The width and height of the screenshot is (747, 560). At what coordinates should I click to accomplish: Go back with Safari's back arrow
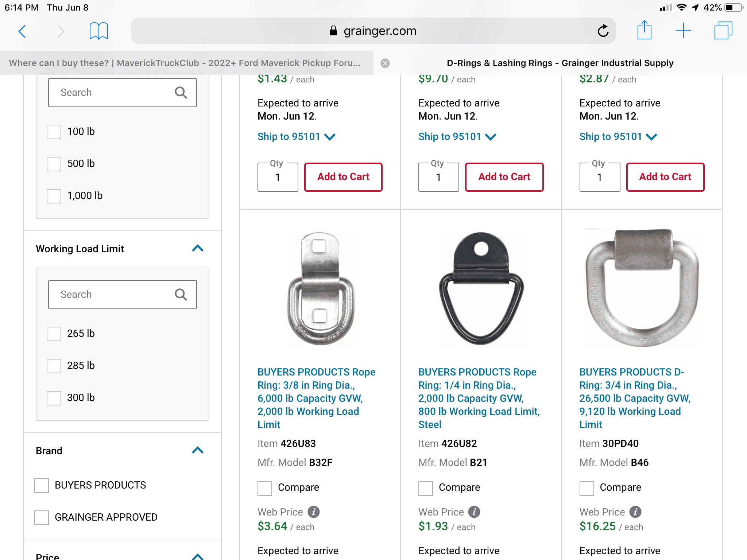tap(22, 31)
